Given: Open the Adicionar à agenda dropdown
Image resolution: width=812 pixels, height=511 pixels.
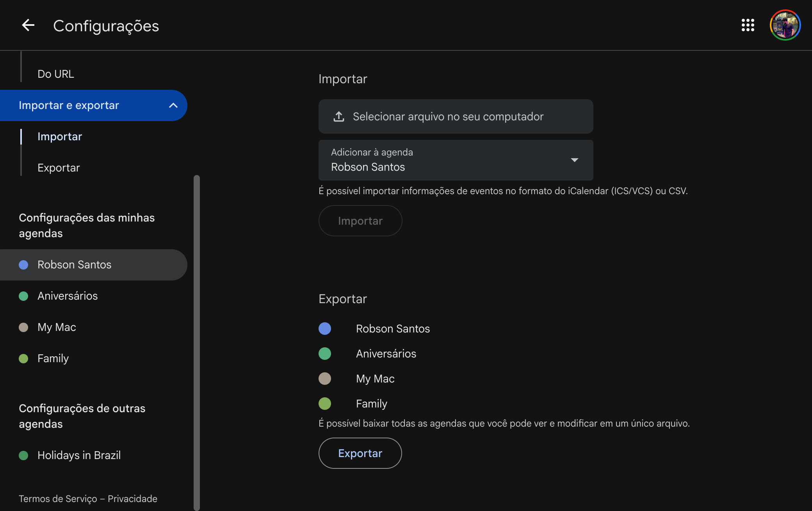Looking at the screenshot, I should (x=456, y=160).
